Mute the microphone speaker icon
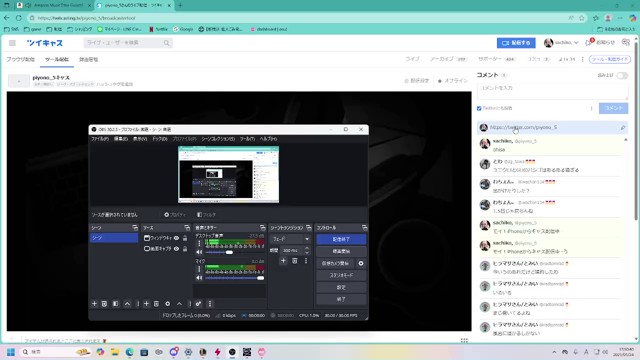 (x=199, y=278)
